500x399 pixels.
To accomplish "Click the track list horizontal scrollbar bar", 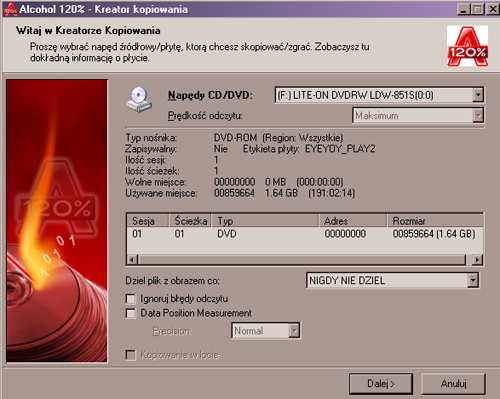I will pyautogui.click(x=302, y=259).
